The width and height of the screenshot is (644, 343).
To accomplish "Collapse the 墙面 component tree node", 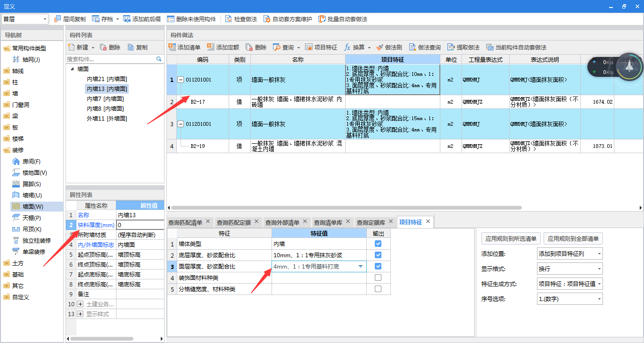I will [x=73, y=69].
